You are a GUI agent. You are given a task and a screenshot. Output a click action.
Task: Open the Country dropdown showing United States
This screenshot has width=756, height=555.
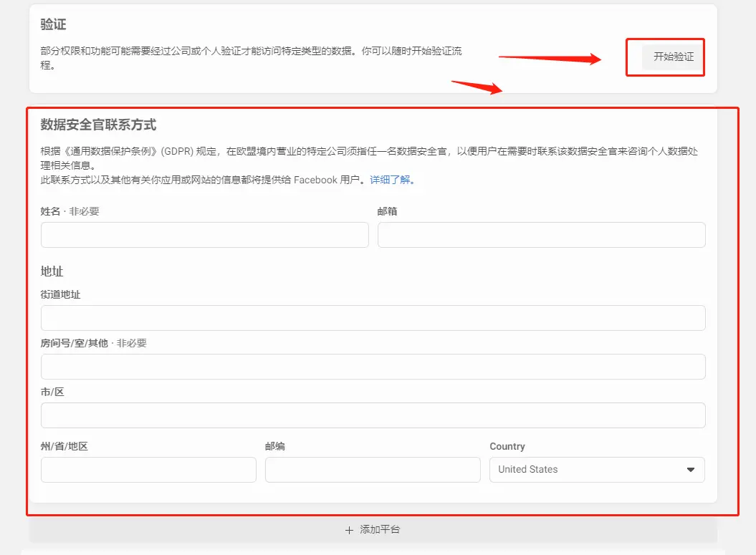pos(597,470)
